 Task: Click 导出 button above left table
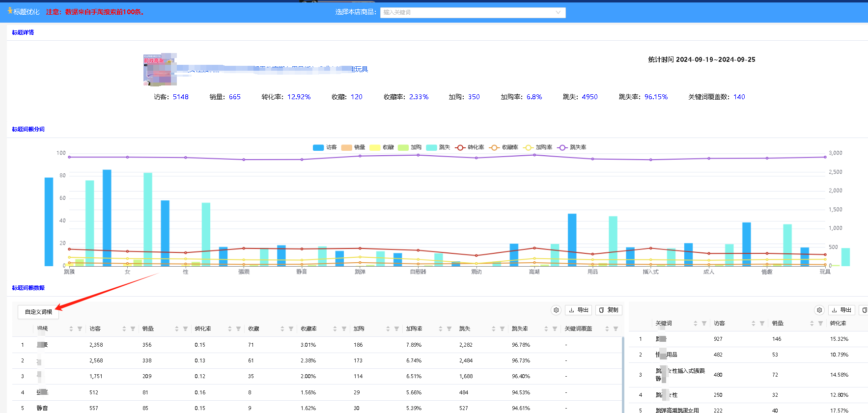[x=578, y=310]
